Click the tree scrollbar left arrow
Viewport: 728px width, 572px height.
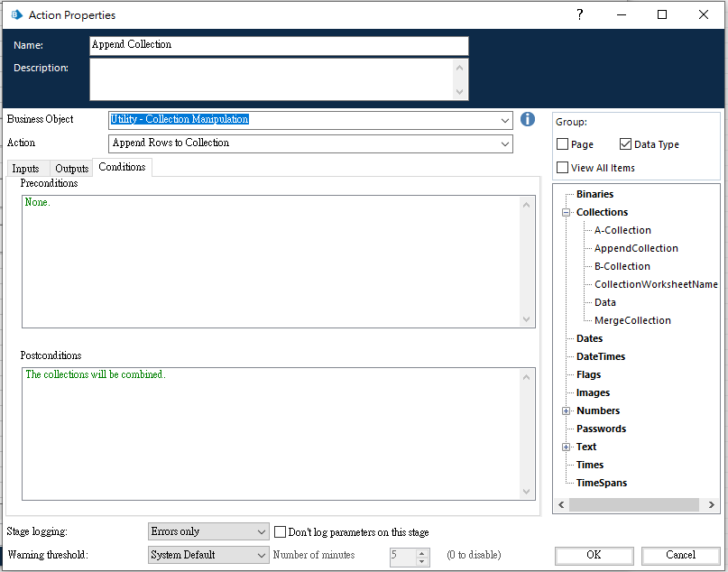click(561, 505)
